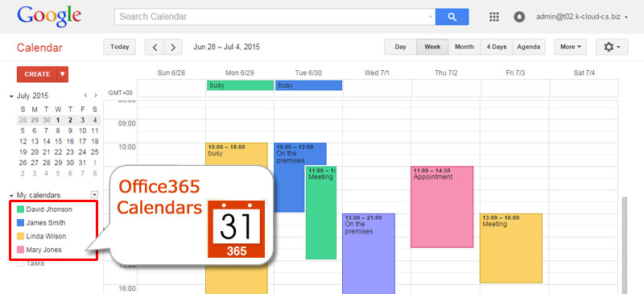Show previous month in mini calendar
Viewport: 644px width, 294px height.
85,95
